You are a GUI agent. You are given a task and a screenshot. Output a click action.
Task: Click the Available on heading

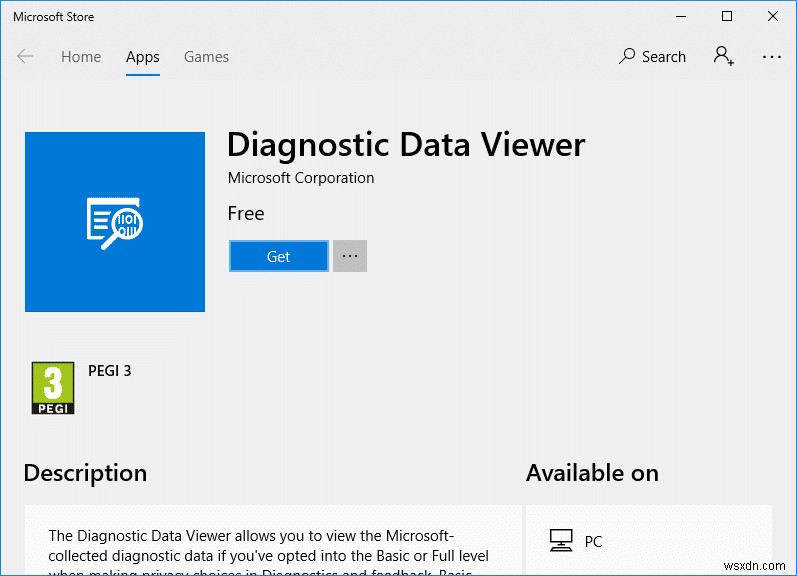click(x=592, y=473)
